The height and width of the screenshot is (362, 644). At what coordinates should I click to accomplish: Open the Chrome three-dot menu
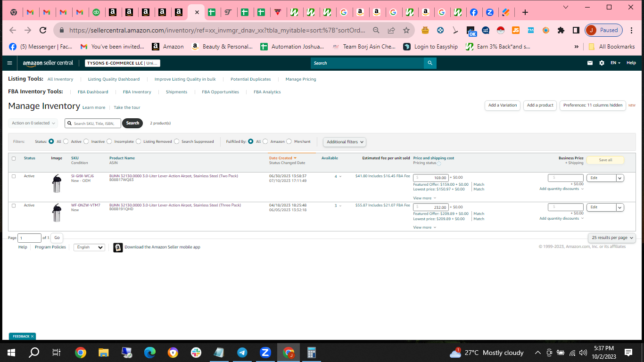pos(632,30)
